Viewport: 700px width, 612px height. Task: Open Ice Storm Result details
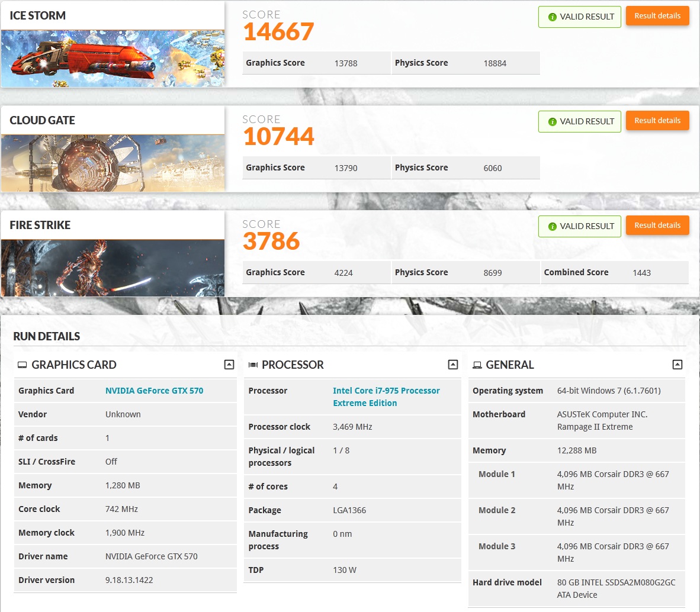tap(657, 16)
